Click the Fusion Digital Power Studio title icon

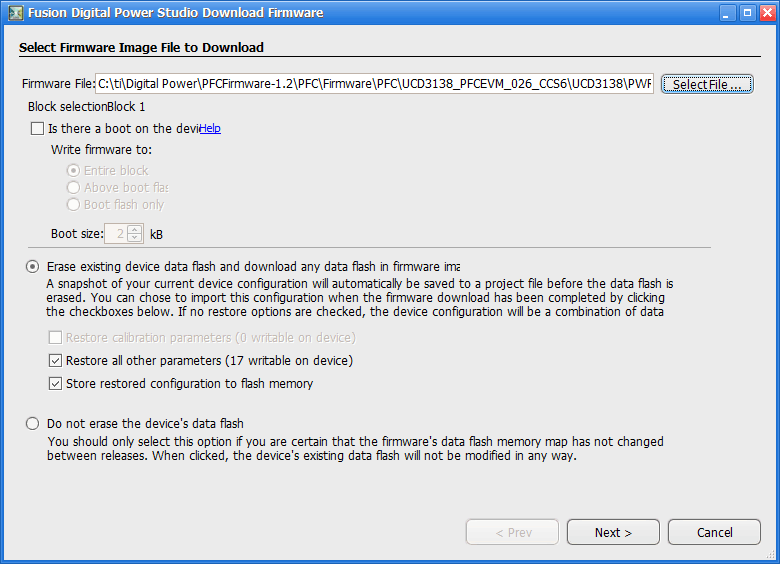click(x=16, y=13)
